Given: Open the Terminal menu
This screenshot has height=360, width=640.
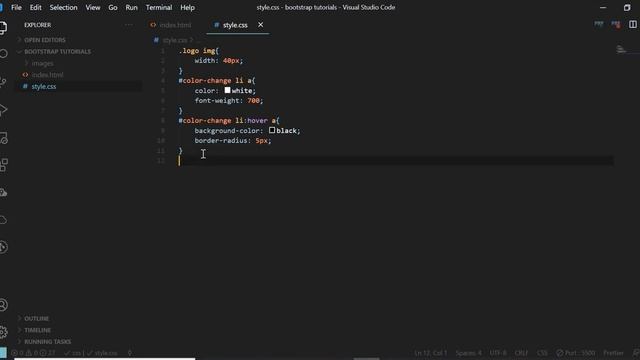Looking at the screenshot, I should point(159,7).
